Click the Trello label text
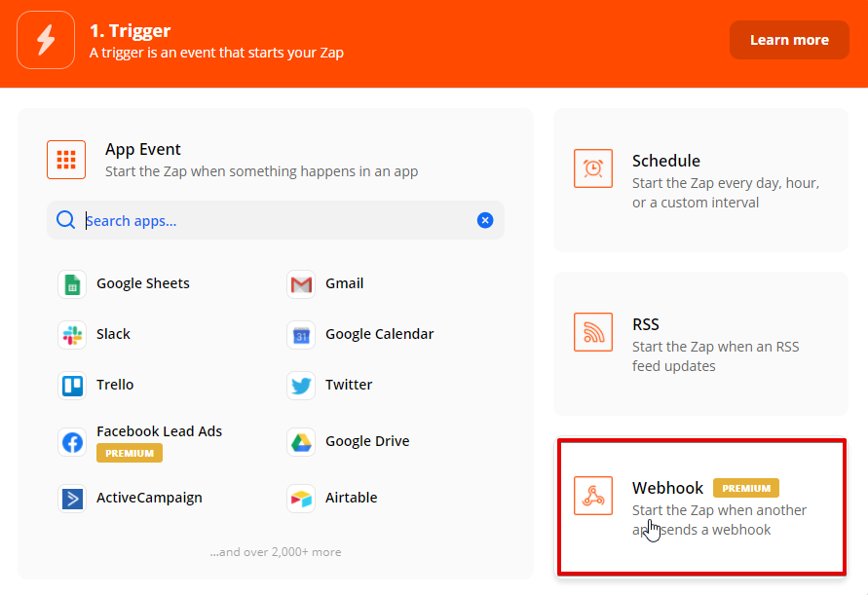 click(115, 384)
